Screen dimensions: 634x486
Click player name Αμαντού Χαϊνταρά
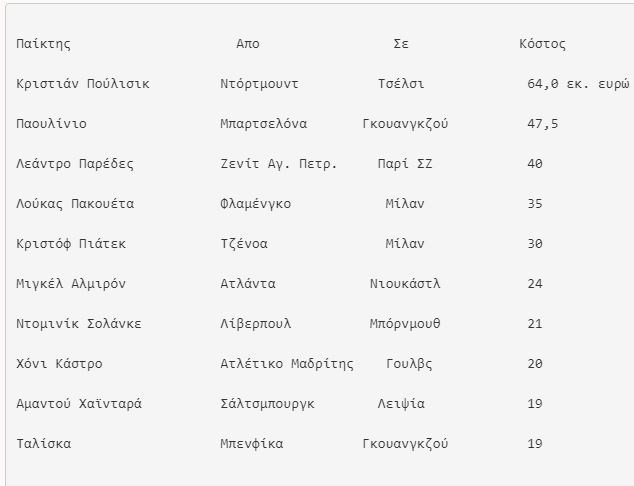(x=79, y=404)
